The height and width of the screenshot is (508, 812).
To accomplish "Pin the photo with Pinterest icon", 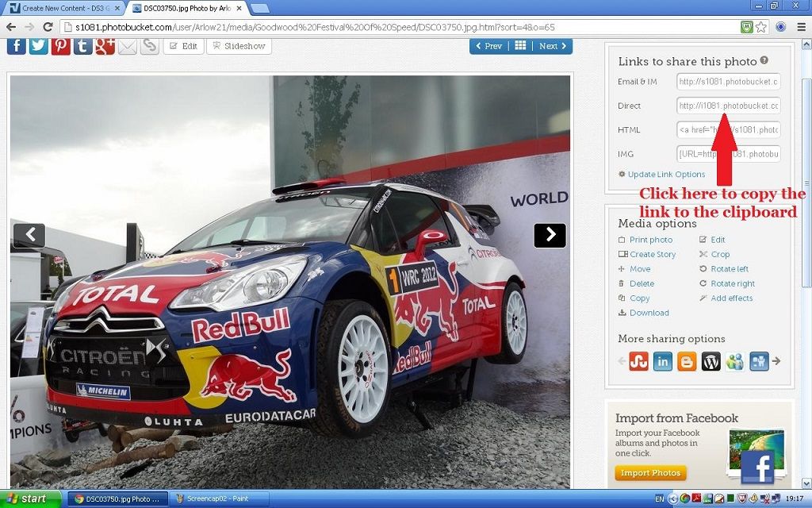I will [x=60, y=46].
